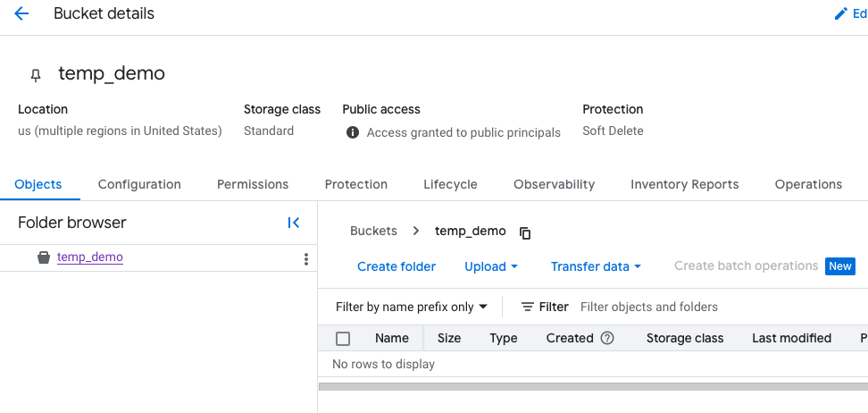This screenshot has height=413, width=868.
Task: Go to the Lifecycle tab
Action: coord(450,184)
